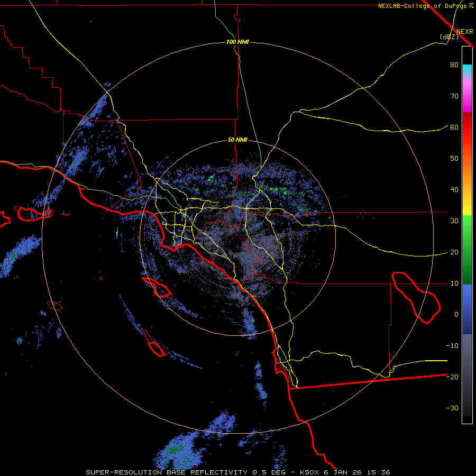This screenshot has height=476, width=476.
Task: Click the bright green segment of the color bar
Action: tap(467, 227)
